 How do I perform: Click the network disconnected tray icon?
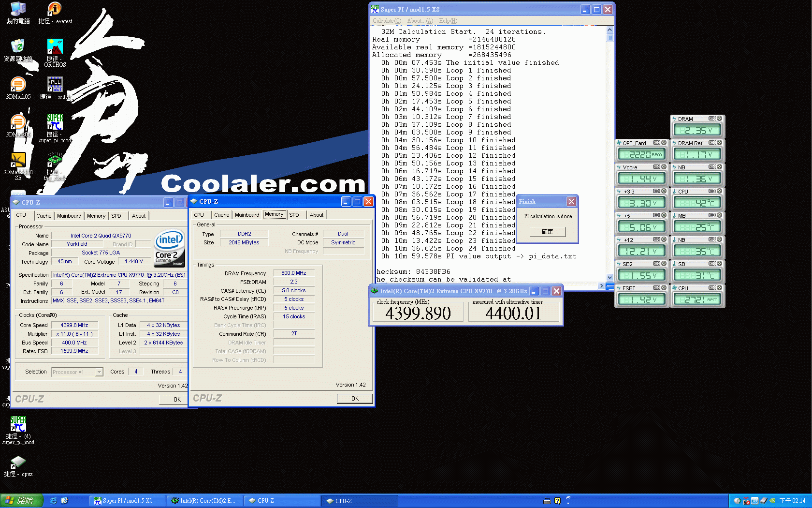coord(746,501)
